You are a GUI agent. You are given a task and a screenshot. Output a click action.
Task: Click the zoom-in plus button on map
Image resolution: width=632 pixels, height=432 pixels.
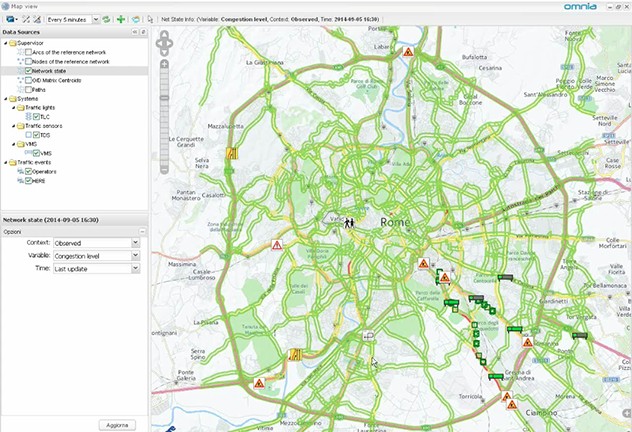[164, 64]
